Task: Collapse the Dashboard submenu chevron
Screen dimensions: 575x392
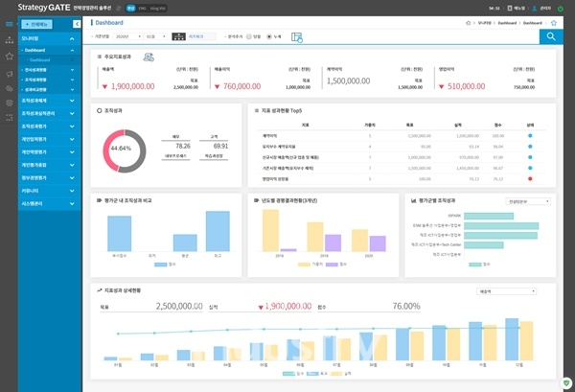Action: (x=72, y=50)
